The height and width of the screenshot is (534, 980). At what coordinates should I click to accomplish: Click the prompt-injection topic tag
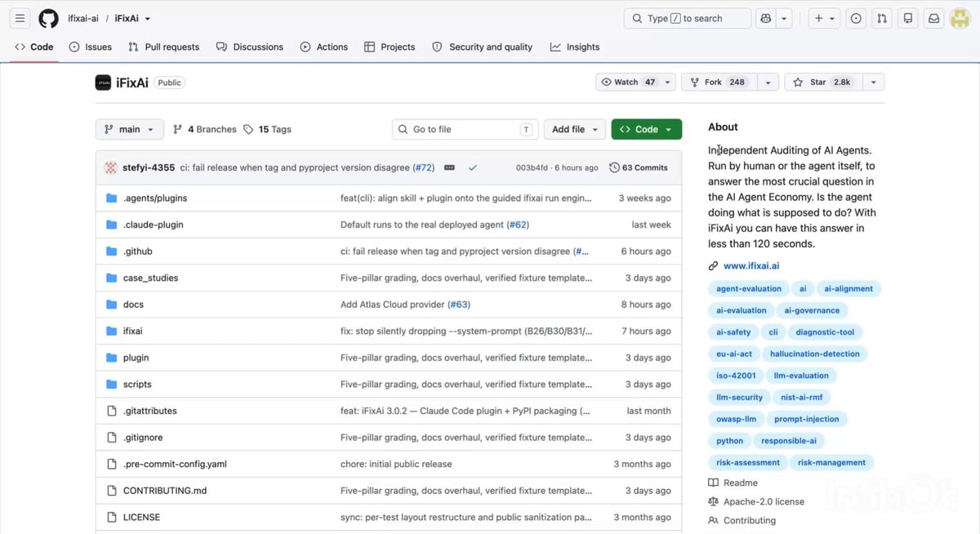click(806, 419)
